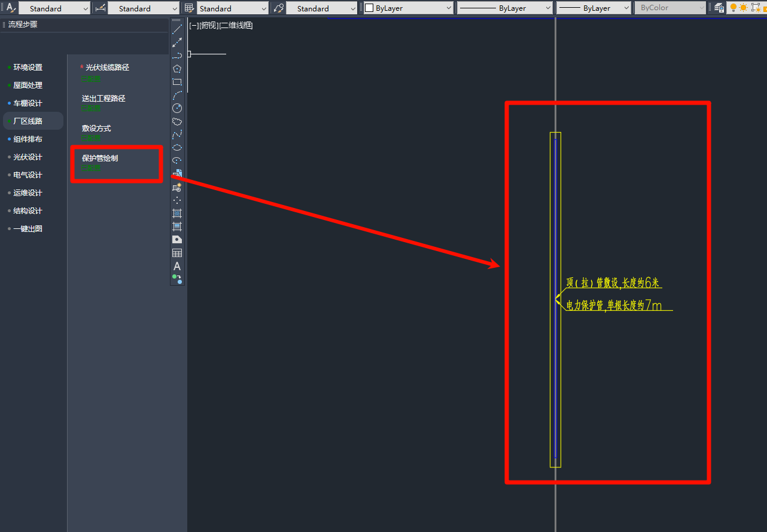Select the Line draw tool
The height and width of the screenshot is (532, 767).
[x=177, y=29]
